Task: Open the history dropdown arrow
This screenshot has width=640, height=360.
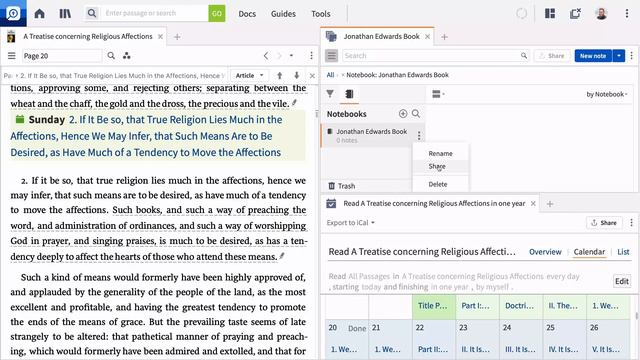Action: 291,56
